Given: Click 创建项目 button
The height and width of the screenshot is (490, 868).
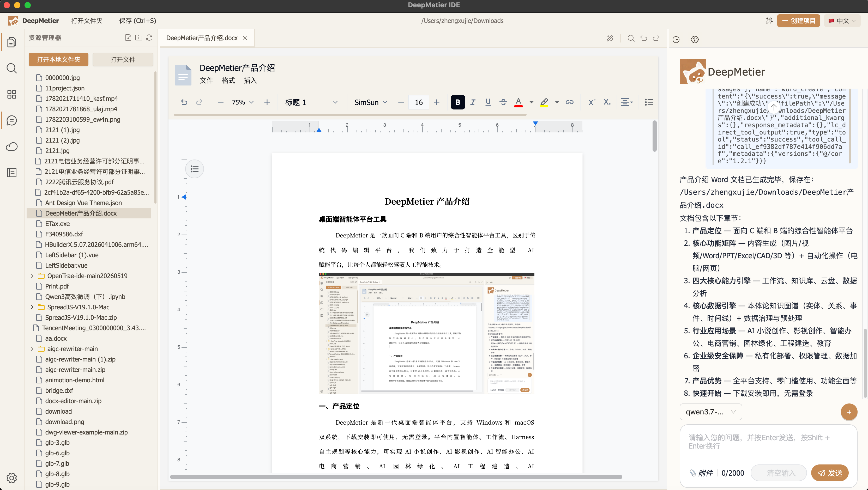Looking at the screenshot, I should (x=798, y=21).
